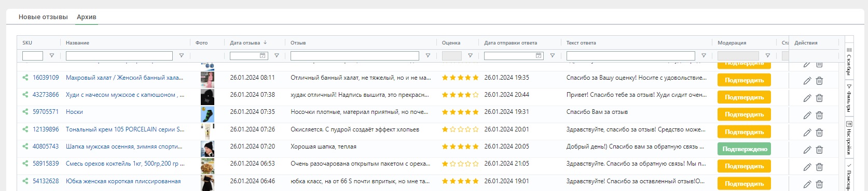Open product link Шапка мужская осенняя
The width and height of the screenshot is (868, 191).
tap(124, 146)
